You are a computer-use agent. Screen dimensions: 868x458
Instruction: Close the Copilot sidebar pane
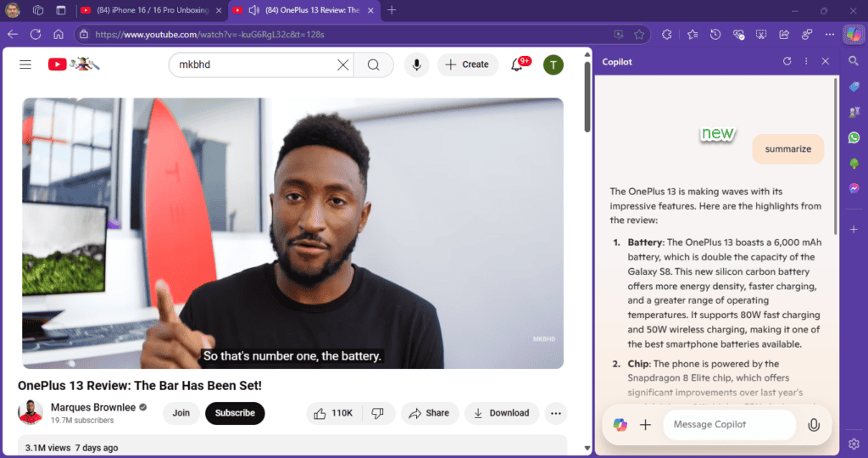pos(826,61)
